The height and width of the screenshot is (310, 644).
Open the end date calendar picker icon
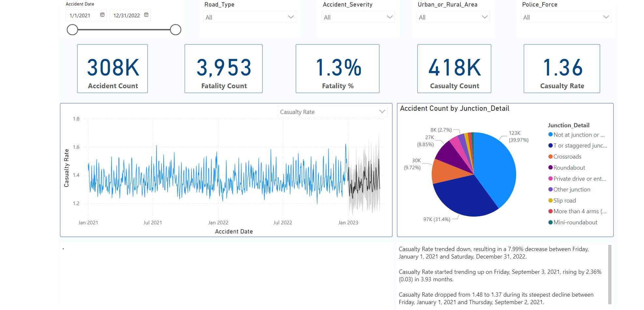pyautogui.click(x=146, y=15)
